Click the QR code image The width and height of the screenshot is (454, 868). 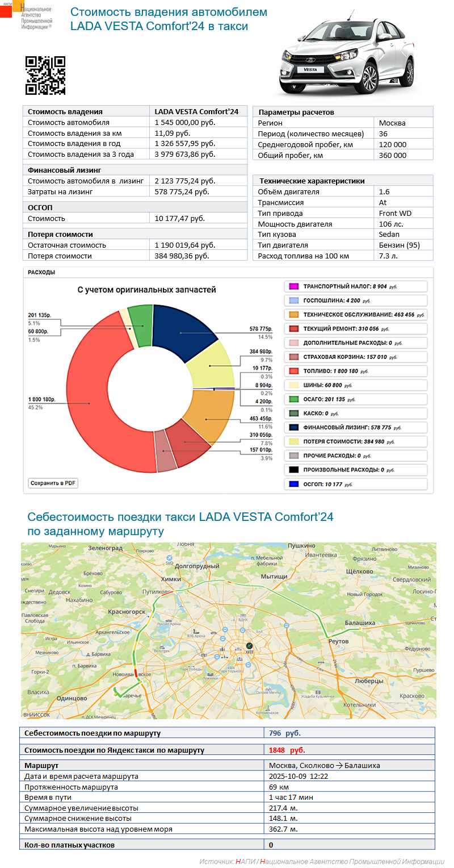pyautogui.click(x=45, y=76)
